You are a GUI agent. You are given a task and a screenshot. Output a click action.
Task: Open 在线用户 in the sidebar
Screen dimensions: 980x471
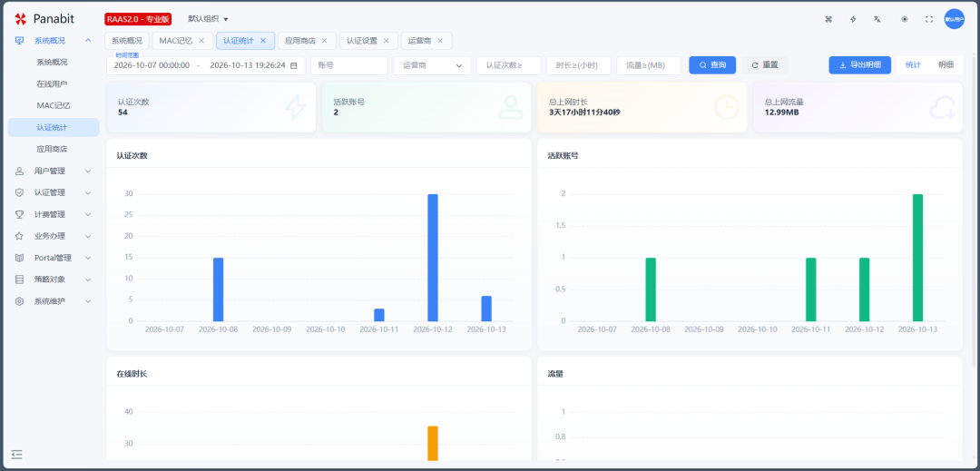[54, 83]
